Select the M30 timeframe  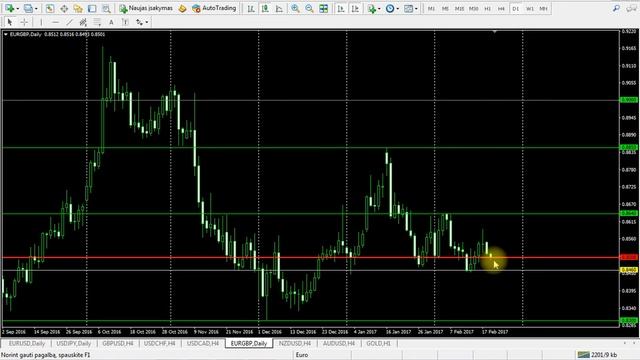click(x=473, y=8)
